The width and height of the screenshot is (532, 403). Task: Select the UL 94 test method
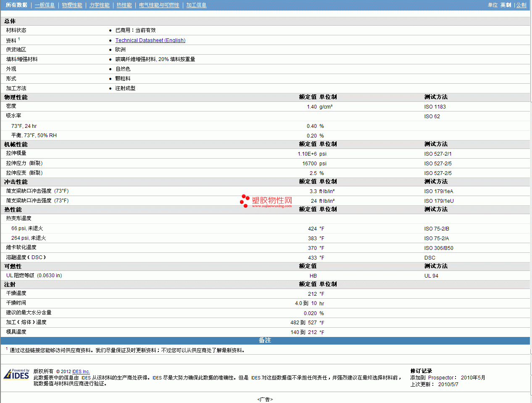click(x=431, y=276)
